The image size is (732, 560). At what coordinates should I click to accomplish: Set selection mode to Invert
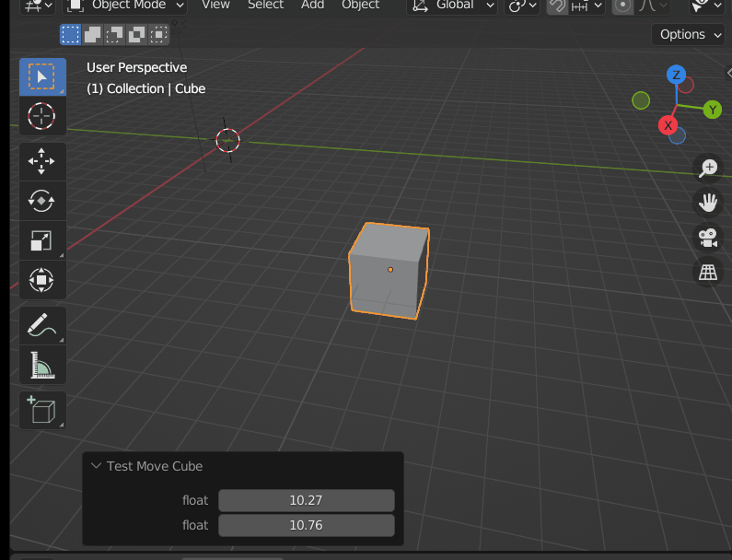tap(136, 35)
